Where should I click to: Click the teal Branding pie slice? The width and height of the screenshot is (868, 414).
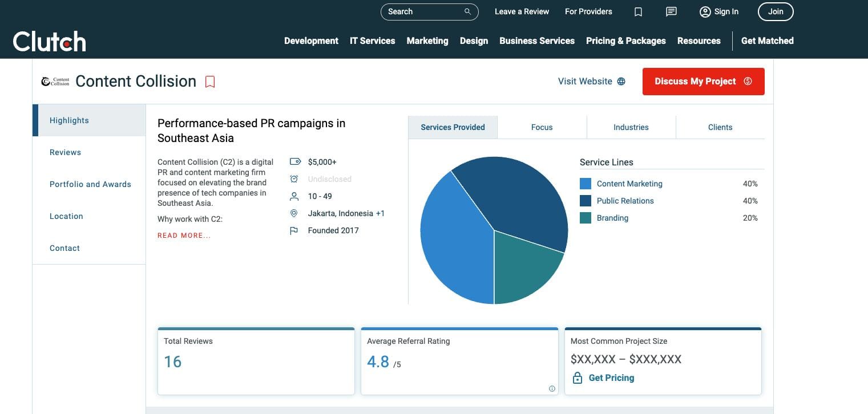coord(522,268)
